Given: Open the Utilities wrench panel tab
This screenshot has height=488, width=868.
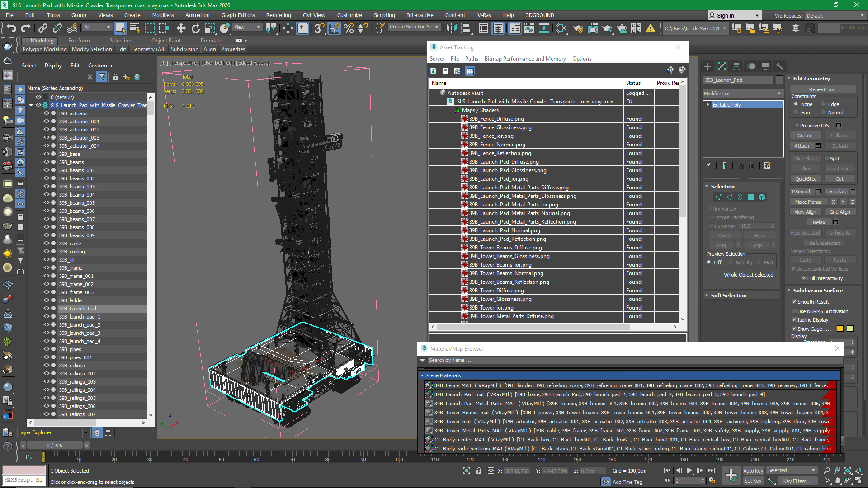Looking at the screenshot, I should tap(779, 66).
